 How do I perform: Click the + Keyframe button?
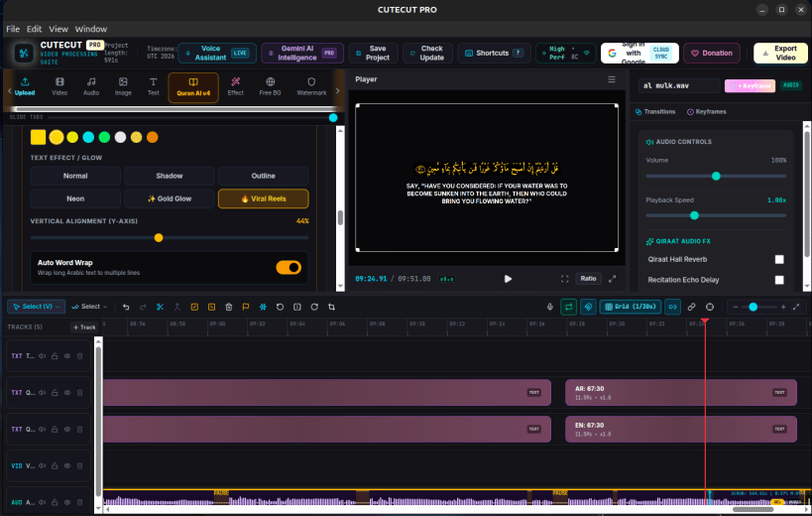click(x=750, y=85)
